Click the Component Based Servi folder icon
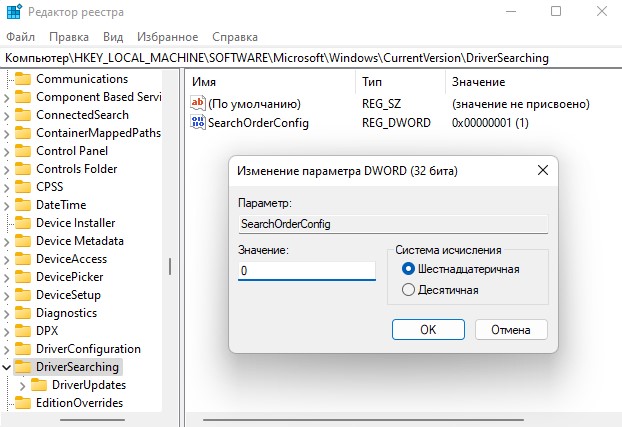The height and width of the screenshot is (427, 622). [x=23, y=97]
